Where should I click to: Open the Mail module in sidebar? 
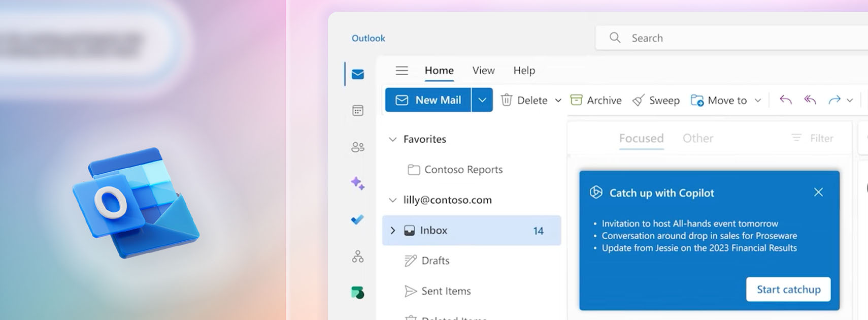pos(358,74)
